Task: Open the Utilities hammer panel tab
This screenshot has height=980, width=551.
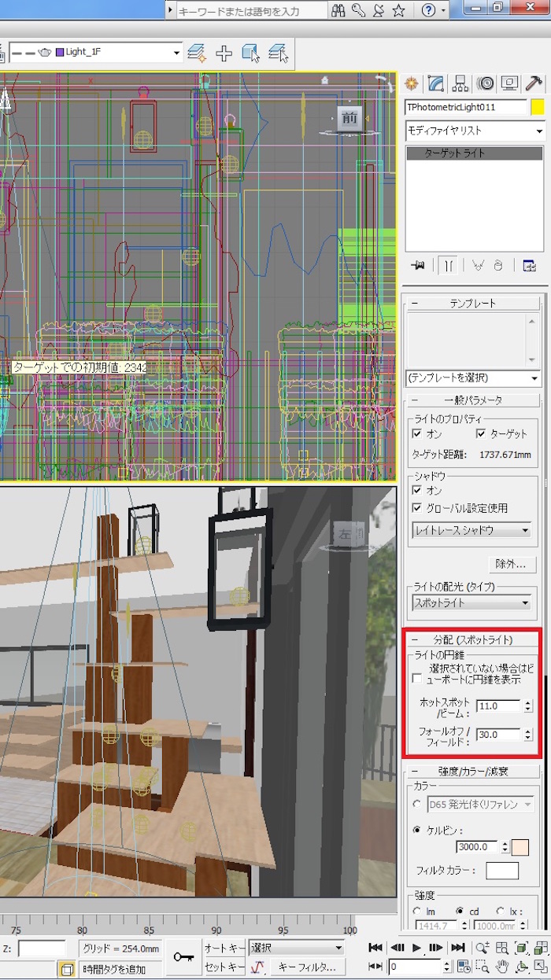Action: click(534, 83)
